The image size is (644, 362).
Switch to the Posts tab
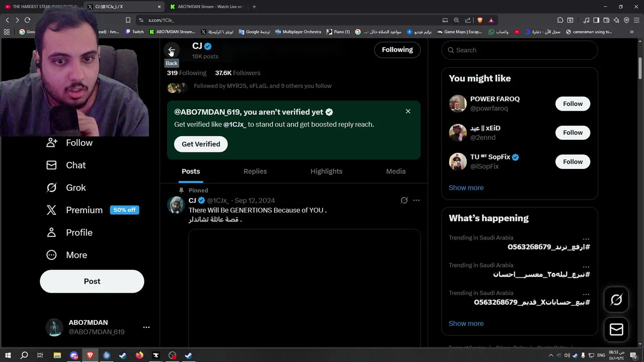(x=191, y=171)
